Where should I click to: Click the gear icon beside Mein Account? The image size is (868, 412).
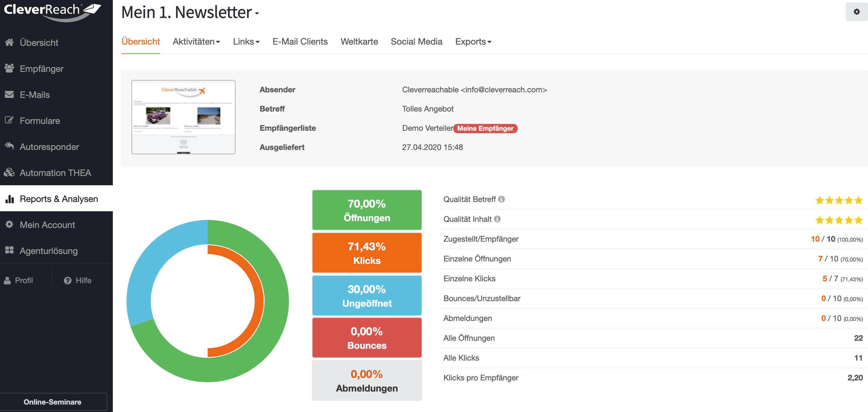tap(9, 225)
